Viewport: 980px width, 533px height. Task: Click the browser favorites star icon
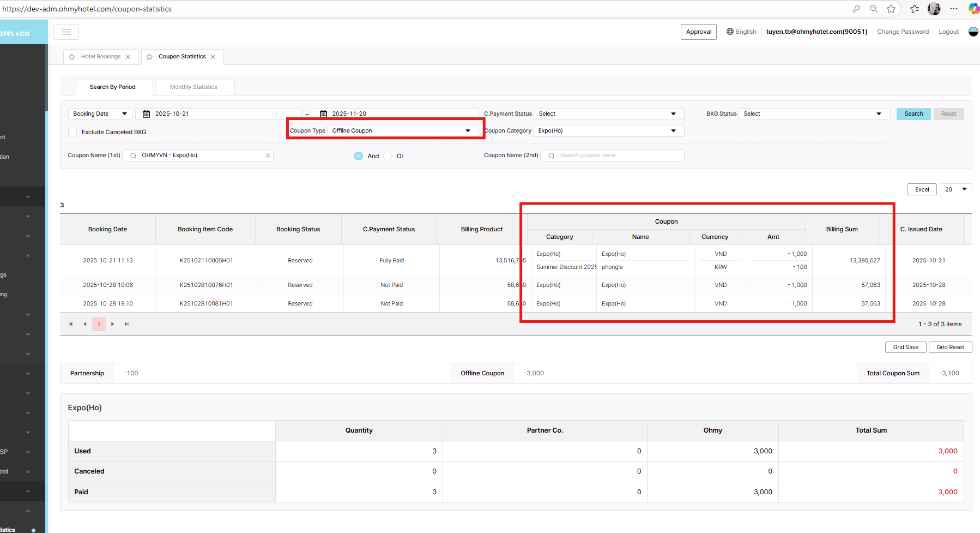(x=891, y=9)
